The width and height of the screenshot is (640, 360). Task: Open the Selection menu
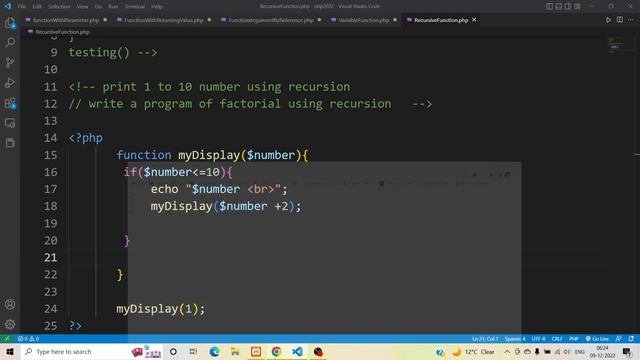(59, 7)
